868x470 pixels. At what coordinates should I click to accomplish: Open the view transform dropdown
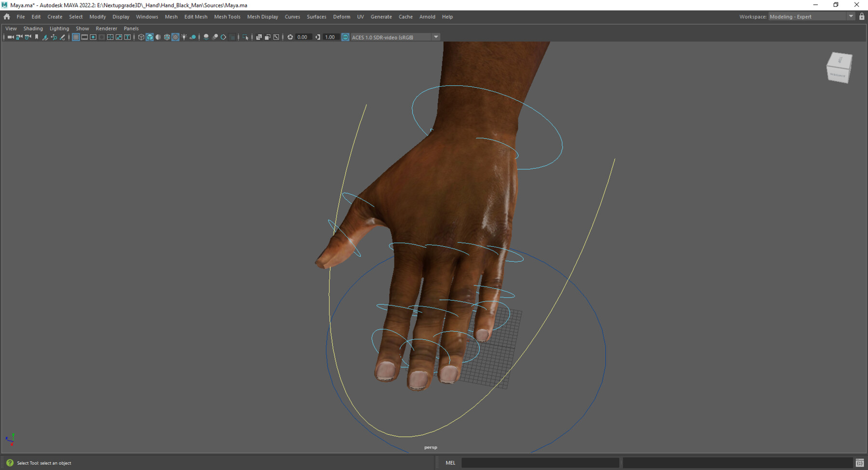coord(435,37)
